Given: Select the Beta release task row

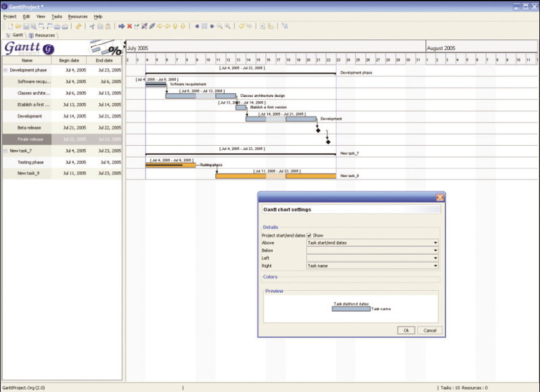Looking at the screenshot, I should click(62, 128).
